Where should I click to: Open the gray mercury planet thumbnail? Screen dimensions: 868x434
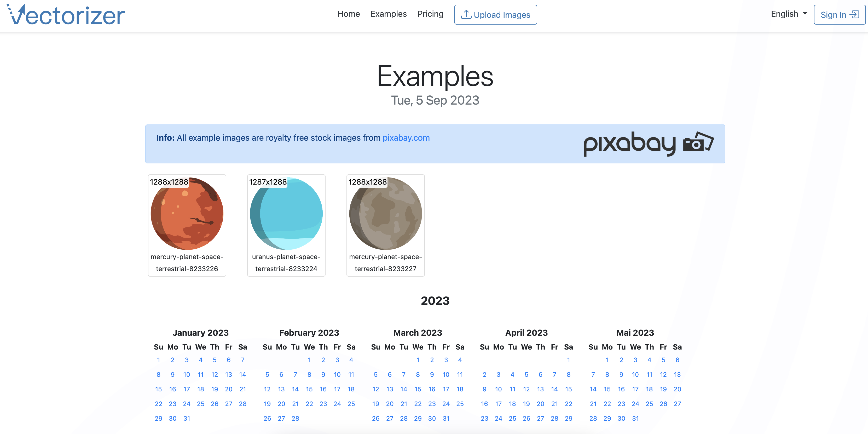(385, 213)
